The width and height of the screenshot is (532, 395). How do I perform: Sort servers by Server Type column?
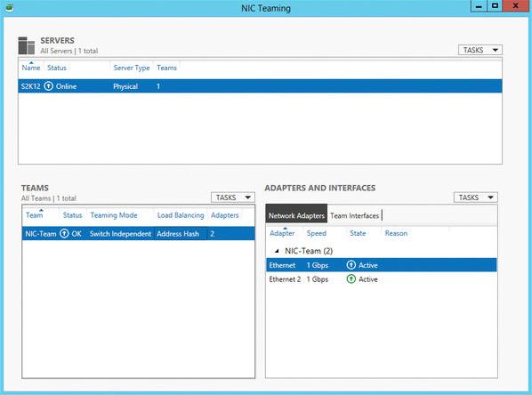[x=132, y=68]
